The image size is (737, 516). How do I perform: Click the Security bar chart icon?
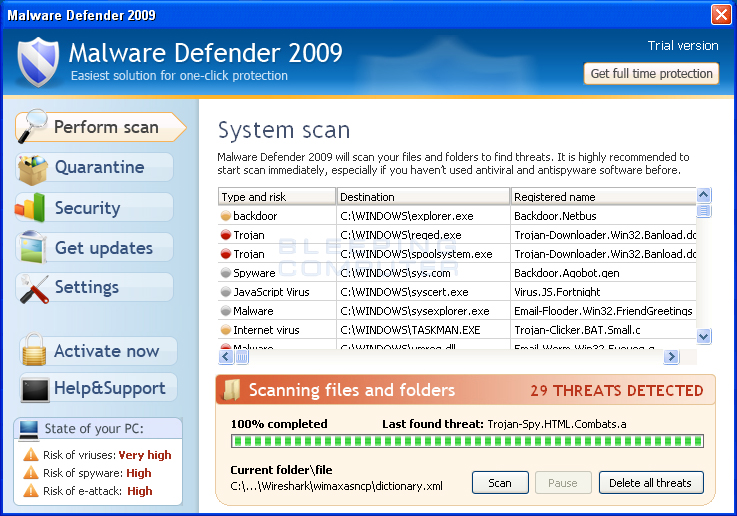[31, 208]
